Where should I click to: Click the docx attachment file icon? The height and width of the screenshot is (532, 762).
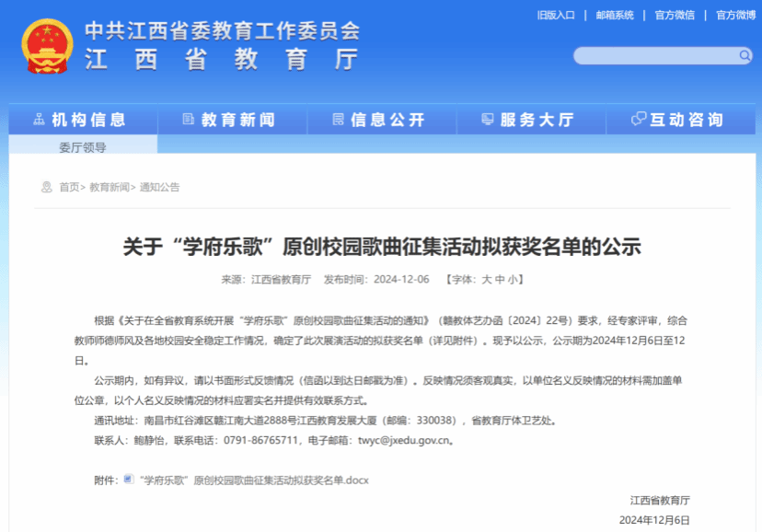click(129, 480)
